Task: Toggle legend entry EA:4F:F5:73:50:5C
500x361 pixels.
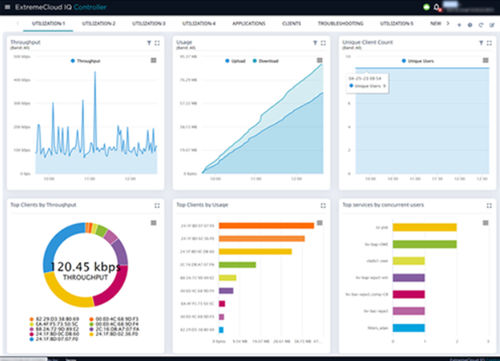Action: (54, 324)
